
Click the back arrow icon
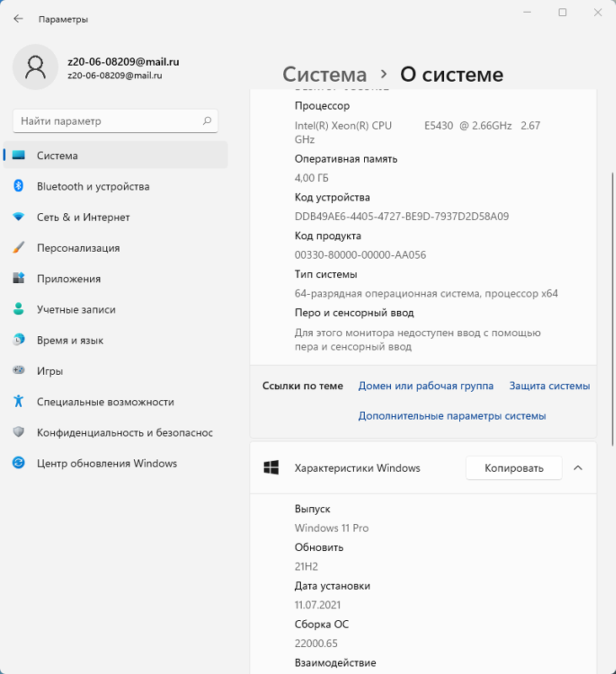pyautogui.click(x=18, y=19)
